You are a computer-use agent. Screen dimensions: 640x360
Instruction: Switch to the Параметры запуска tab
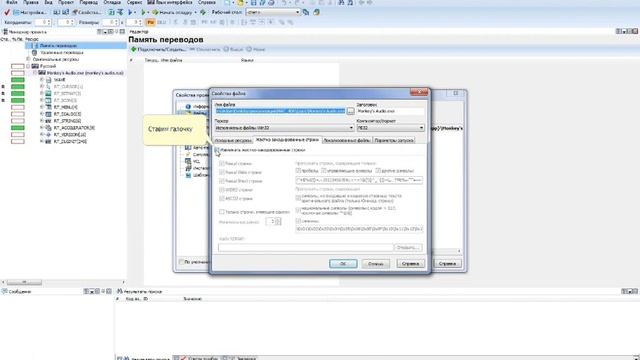[394, 140]
